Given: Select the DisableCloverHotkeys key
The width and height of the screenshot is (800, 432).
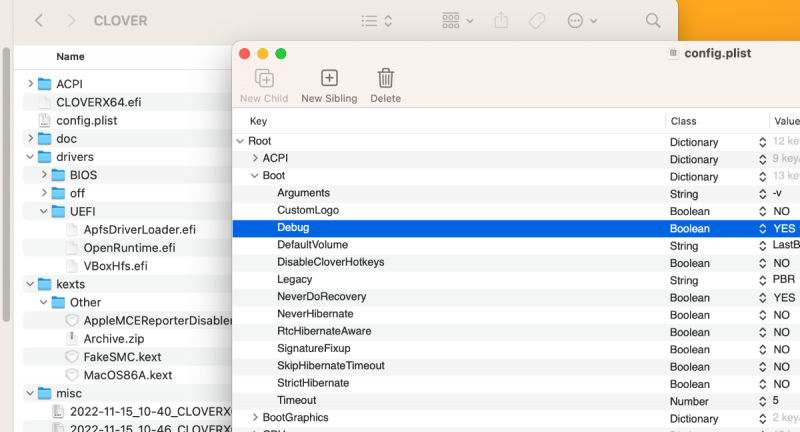Looking at the screenshot, I should click(331, 262).
